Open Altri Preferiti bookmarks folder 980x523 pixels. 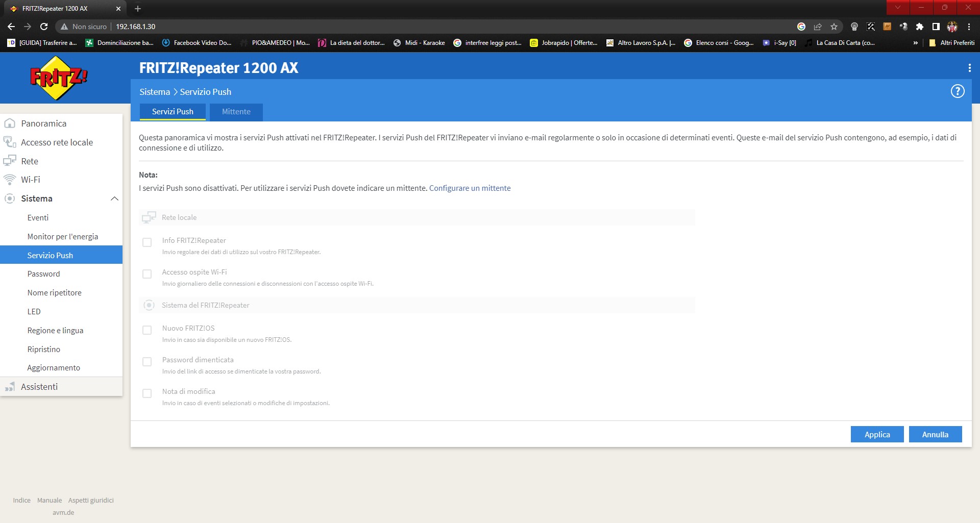tap(951, 43)
